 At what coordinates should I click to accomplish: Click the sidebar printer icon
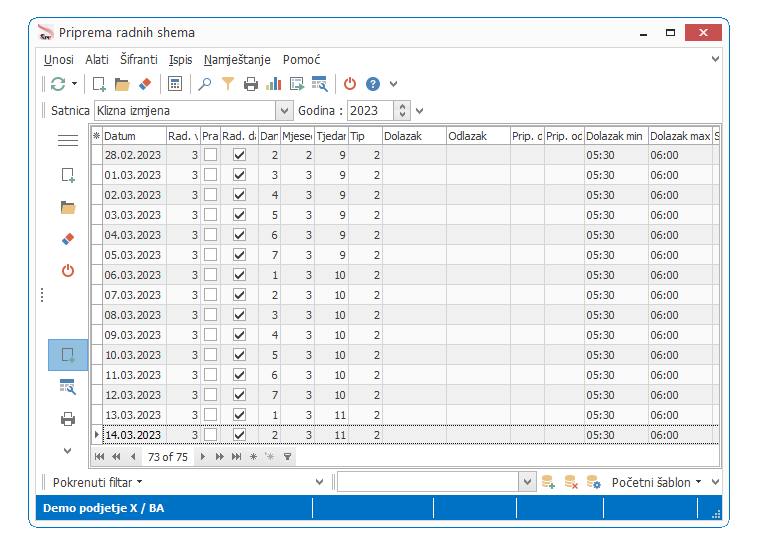tap(68, 419)
